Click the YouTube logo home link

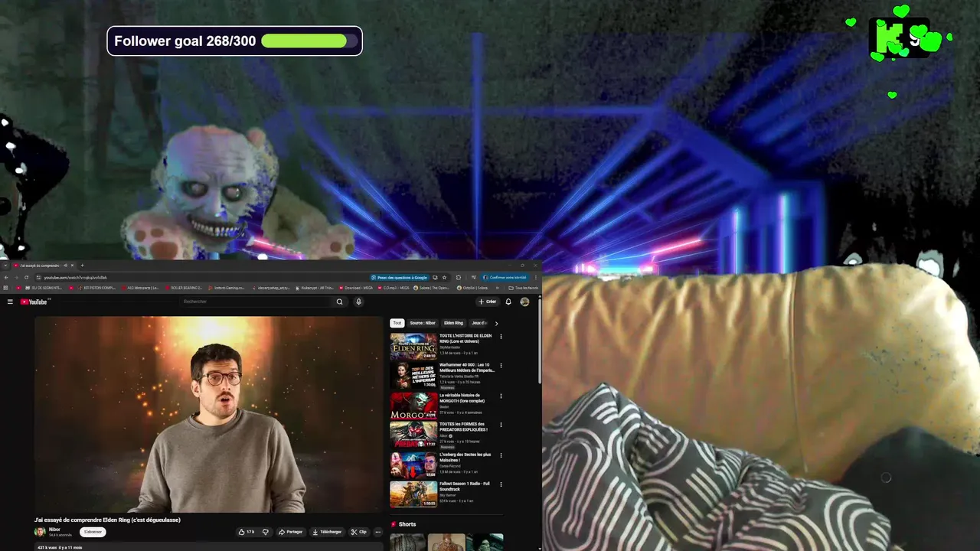[x=34, y=302]
